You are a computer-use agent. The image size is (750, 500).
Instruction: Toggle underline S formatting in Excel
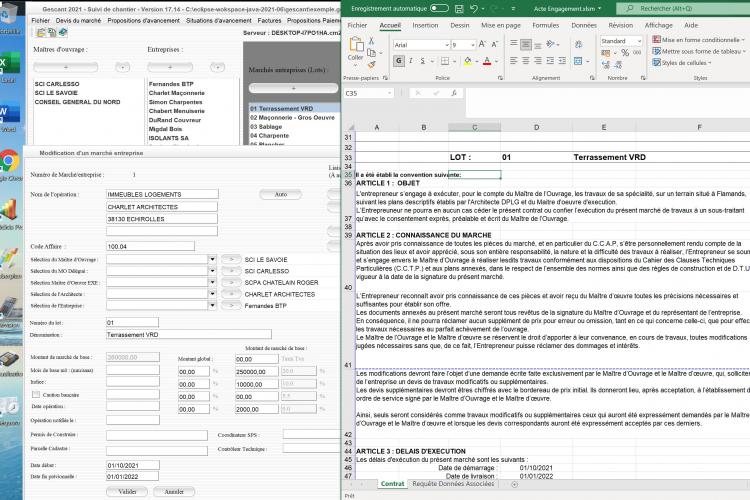(x=422, y=61)
